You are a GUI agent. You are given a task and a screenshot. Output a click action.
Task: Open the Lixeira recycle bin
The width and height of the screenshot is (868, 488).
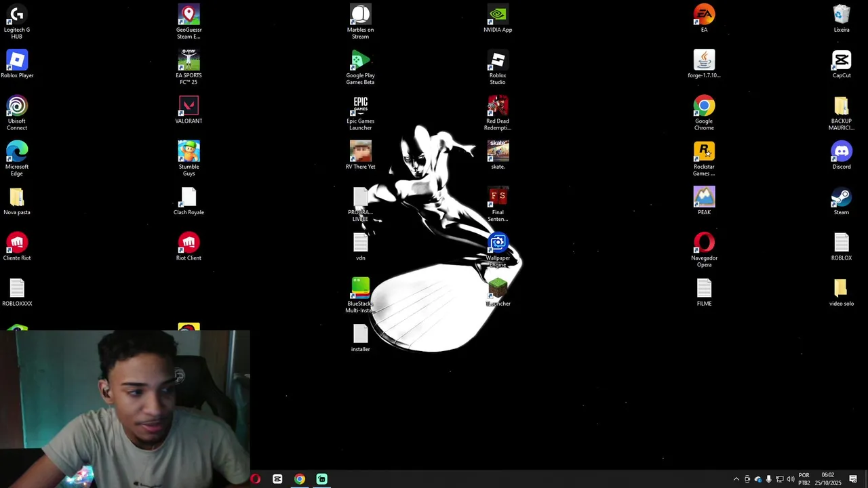tap(842, 18)
